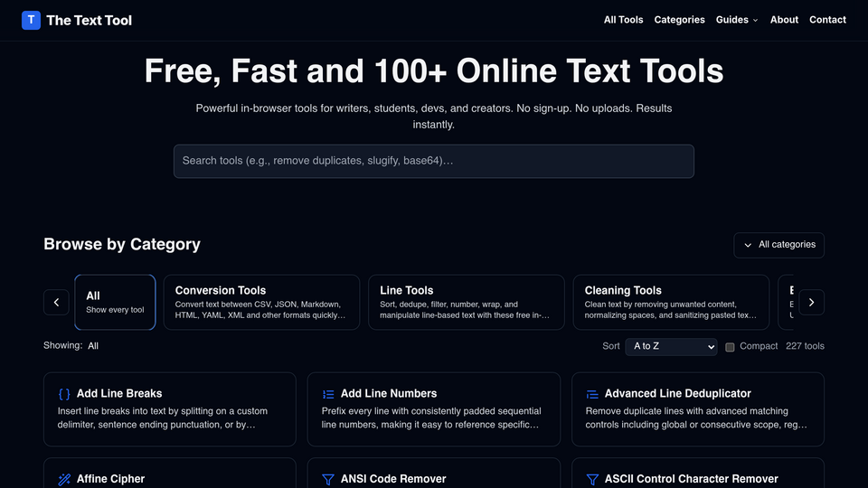Select the Conversion Tools category

(x=262, y=302)
